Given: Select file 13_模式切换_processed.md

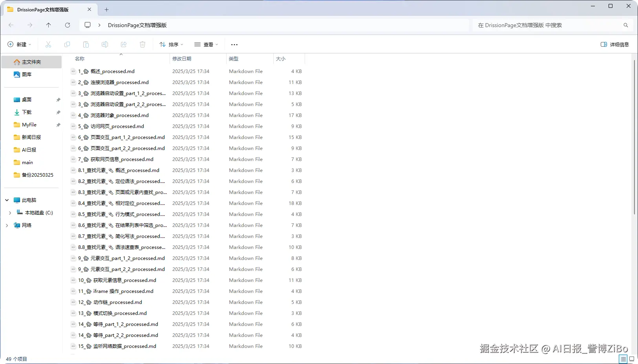Looking at the screenshot, I should click(188, 313).
